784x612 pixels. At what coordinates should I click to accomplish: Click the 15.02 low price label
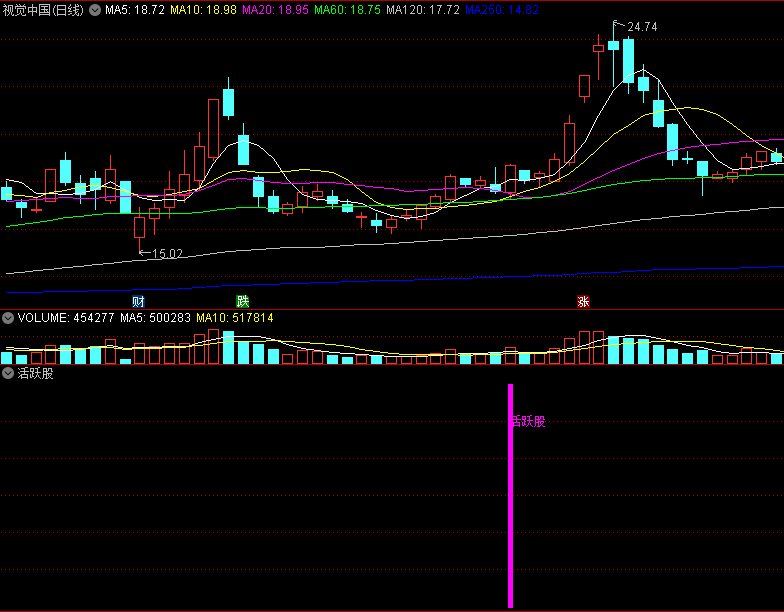[x=167, y=254]
